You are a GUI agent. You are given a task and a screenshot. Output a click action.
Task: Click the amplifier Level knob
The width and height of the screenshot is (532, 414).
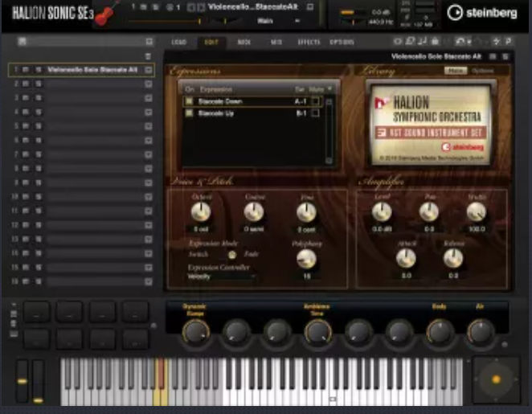pyautogui.click(x=382, y=211)
